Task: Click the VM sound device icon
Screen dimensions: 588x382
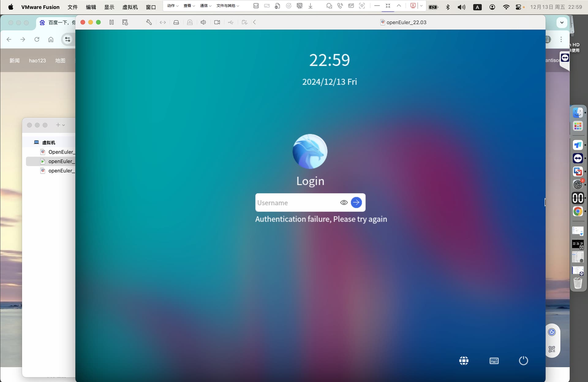Action: (203, 22)
